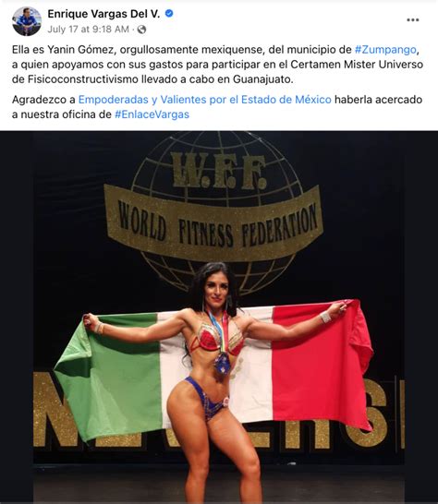
Task: Open Empoderadas y Valientes por el Estado de México page
Action: click(x=205, y=100)
